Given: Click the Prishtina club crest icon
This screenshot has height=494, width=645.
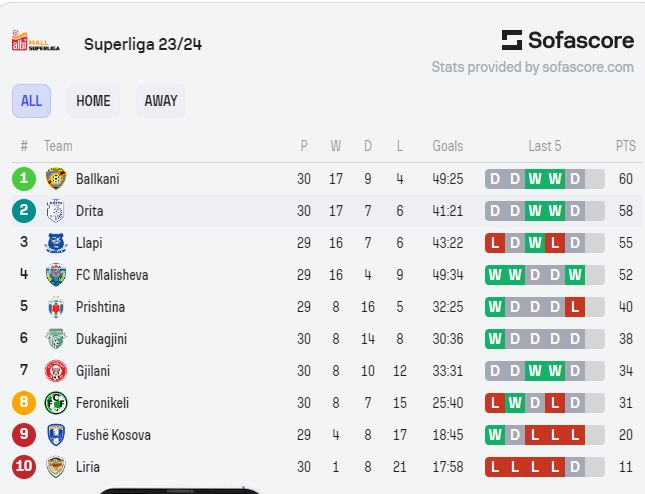Looking at the screenshot, I should (56, 307).
